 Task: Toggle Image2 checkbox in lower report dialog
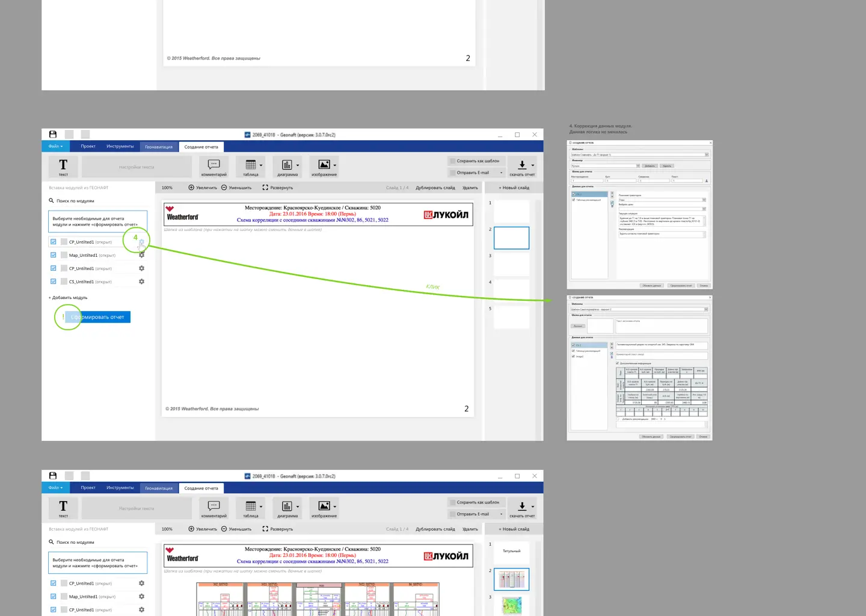pos(573,356)
